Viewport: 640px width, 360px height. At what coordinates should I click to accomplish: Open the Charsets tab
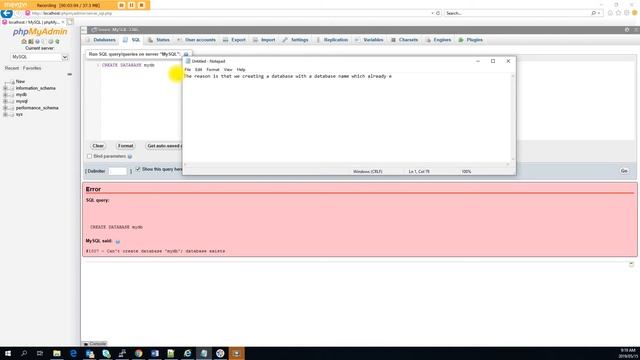click(404, 40)
